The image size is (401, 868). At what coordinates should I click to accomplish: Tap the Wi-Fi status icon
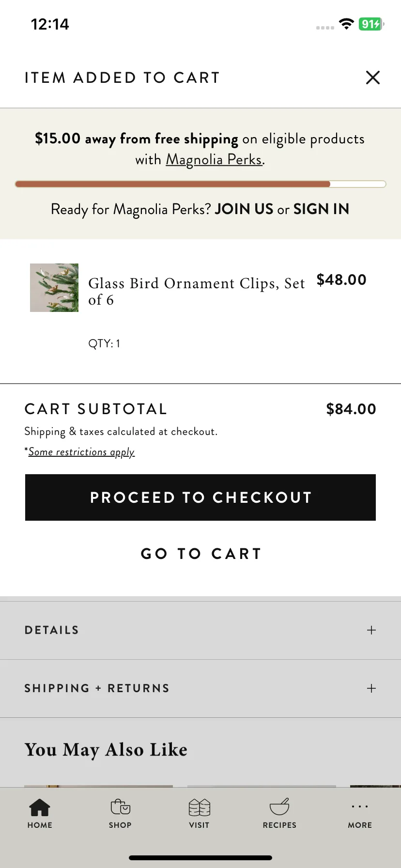346,24
